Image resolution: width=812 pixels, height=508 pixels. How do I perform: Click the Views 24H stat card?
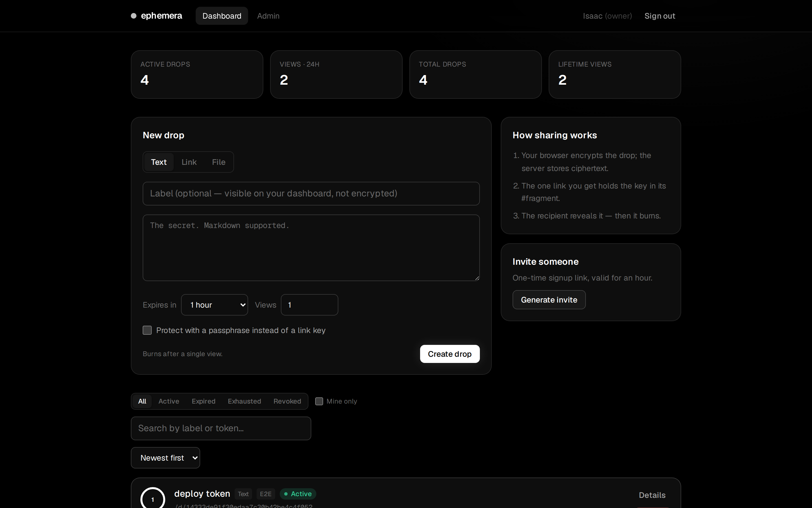[336, 75]
